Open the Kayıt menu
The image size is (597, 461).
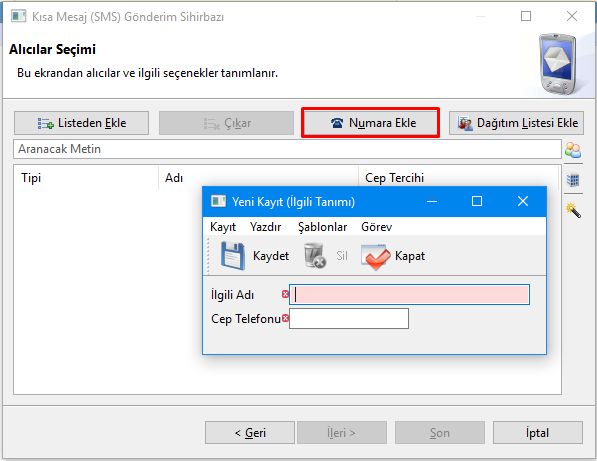point(223,227)
